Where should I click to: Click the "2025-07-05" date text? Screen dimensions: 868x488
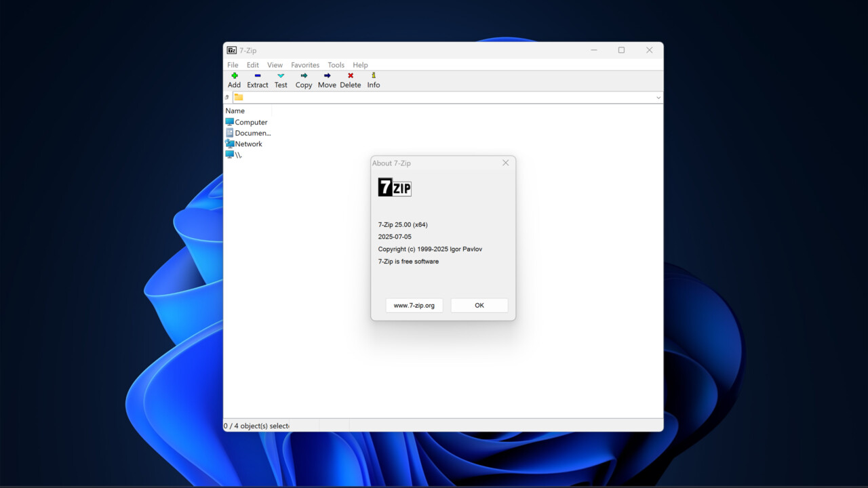pos(395,237)
